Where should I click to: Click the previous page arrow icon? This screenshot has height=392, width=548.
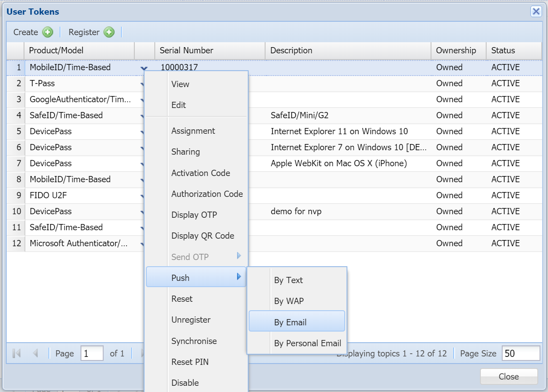36,353
